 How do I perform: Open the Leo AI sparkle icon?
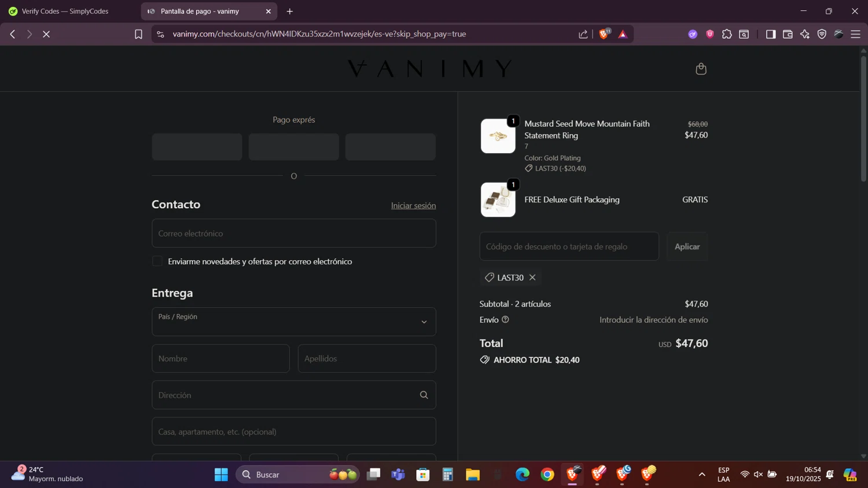[804, 34]
